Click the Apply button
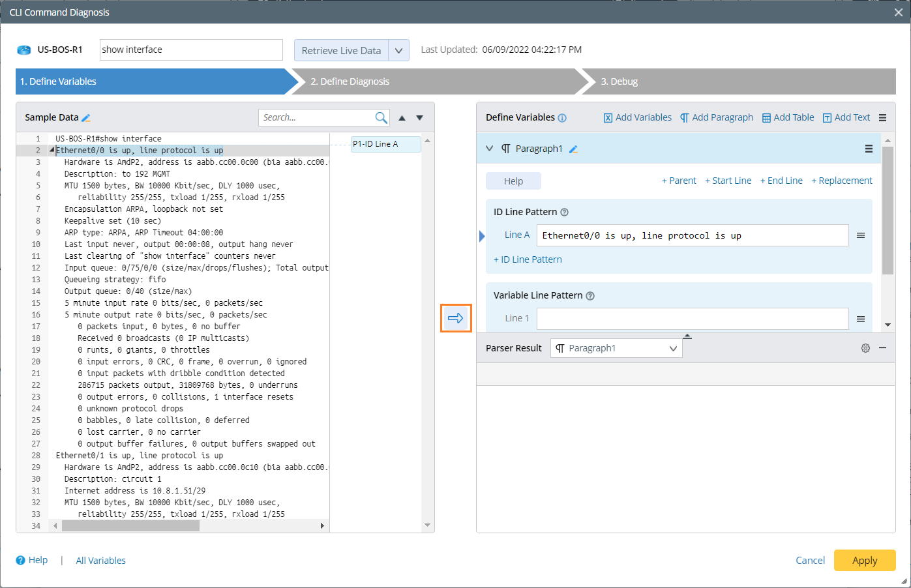Image resolution: width=911 pixels, height=588 pixels. [864, 561]
